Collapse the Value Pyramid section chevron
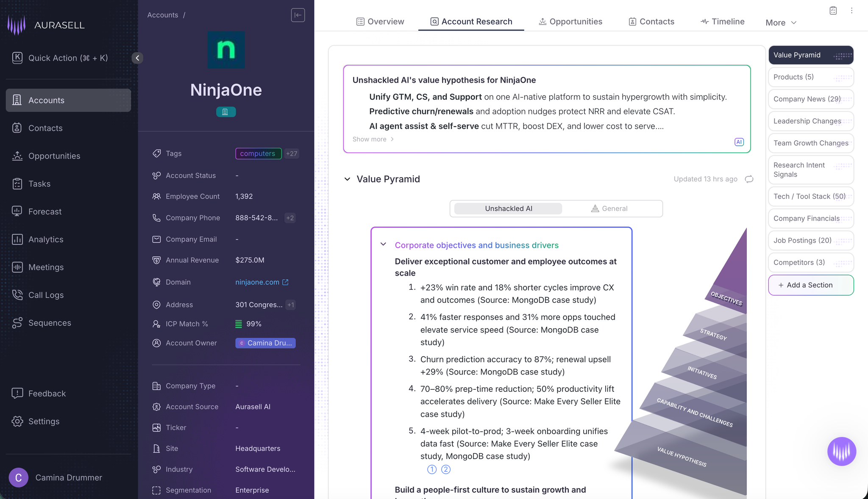Image resolution: width=868 pixels, height=499 pixels. tap(347, 179)
